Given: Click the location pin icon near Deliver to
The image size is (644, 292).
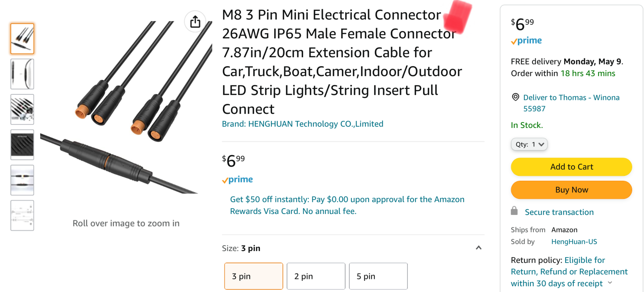Looking at the screenshot, I should point(516,97).
